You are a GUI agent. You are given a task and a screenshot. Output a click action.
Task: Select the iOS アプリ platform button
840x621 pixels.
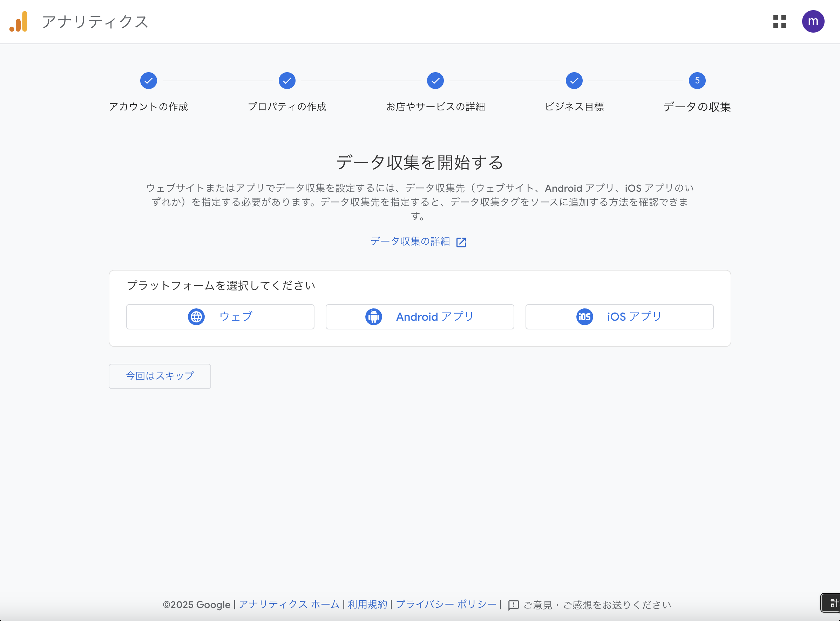point(619,316)
